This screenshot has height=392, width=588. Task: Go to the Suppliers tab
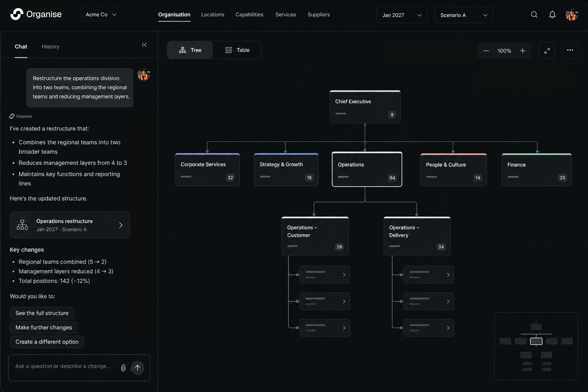pos(319,15)
